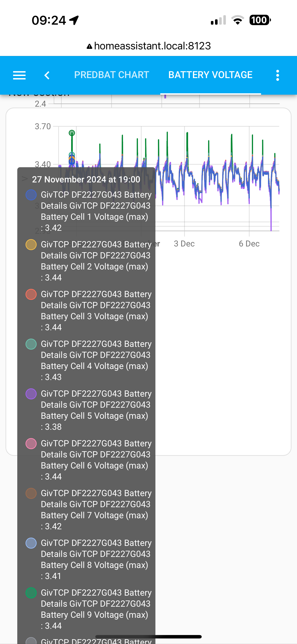
Task: Tap the Wi-Fi status icon
Action: [238, 20]
